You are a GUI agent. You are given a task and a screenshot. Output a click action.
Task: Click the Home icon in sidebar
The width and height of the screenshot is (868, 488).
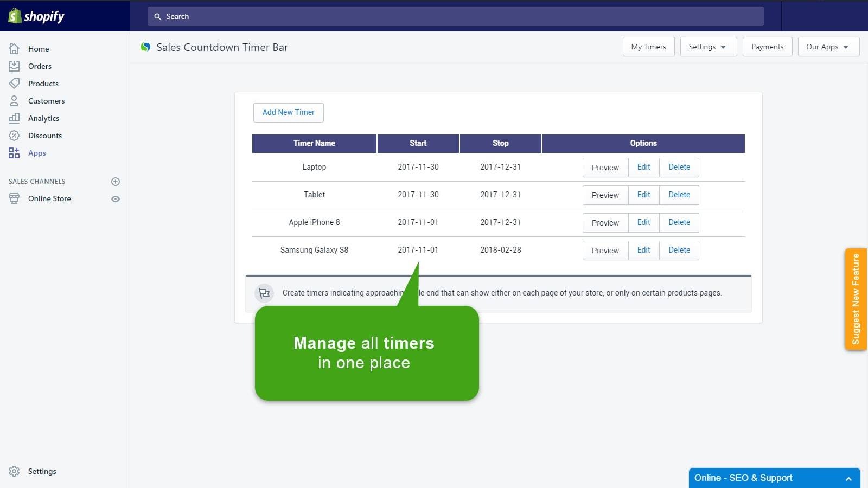pos(14,49)
